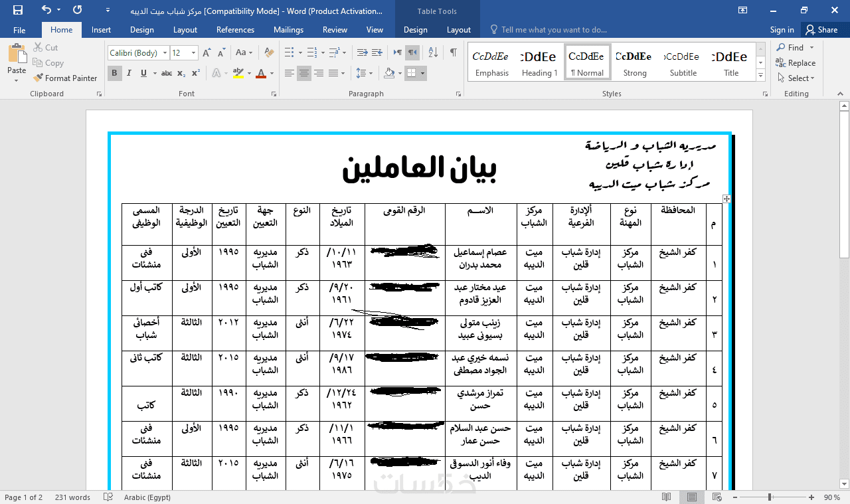
Task: Apply the red font color
Action: click(261, 73)
